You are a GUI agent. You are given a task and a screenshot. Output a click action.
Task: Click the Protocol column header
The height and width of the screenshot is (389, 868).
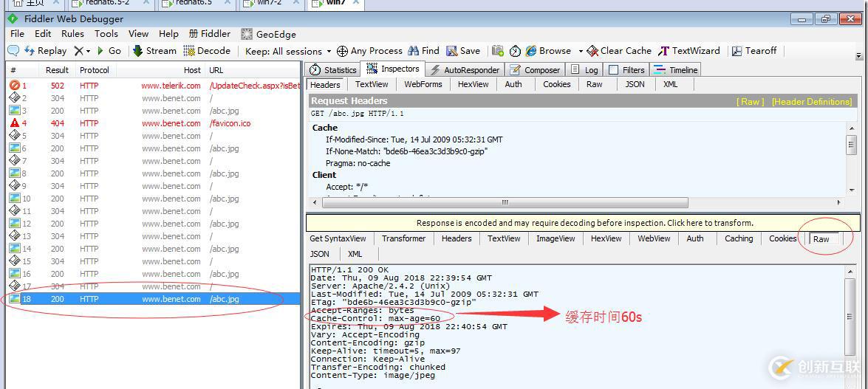point(95,70)
